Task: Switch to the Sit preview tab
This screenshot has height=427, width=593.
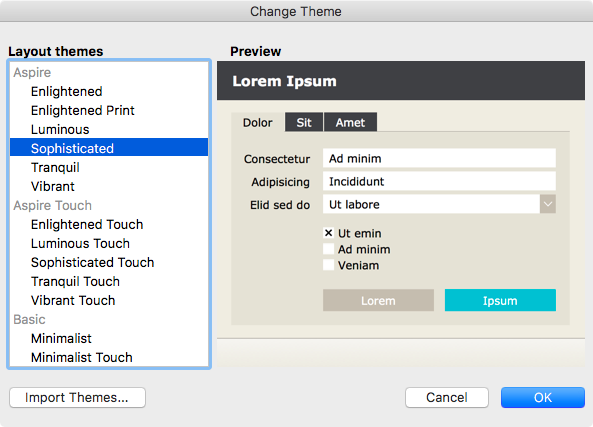Action: (x=304, y=122)
